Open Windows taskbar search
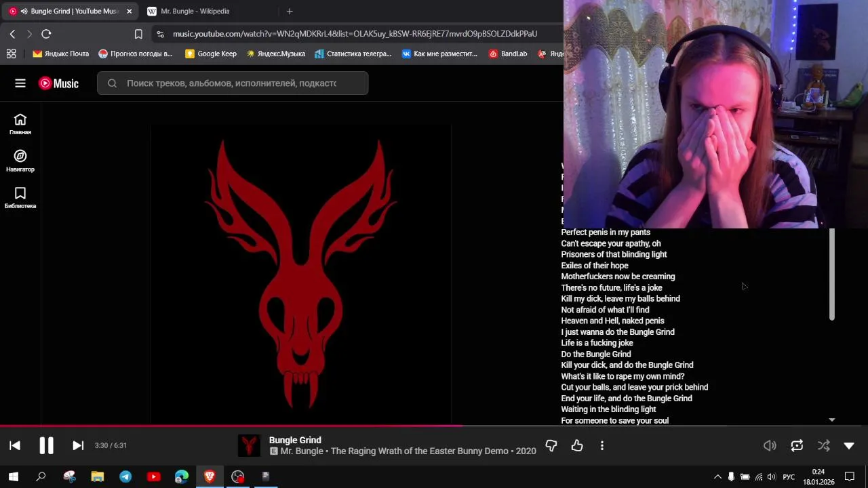The width and height of the screenshot is (868, 488). point(41,476)
